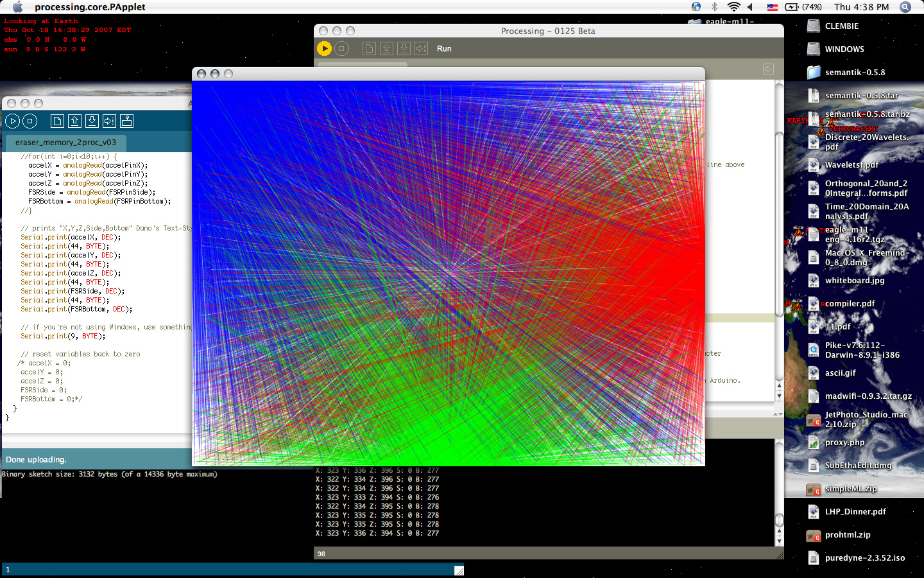Viewport: 924px width, 578px height.
Task: Click the 'Serial.print(FSRBottom, DEC);' code line
Action: (x=76, y=310)
